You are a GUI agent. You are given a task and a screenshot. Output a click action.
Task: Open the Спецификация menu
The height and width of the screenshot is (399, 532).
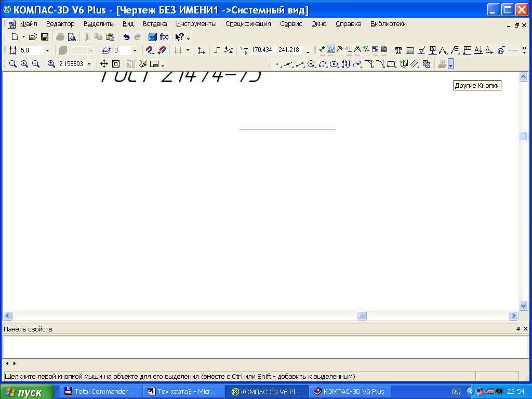[x=248, y=24]
